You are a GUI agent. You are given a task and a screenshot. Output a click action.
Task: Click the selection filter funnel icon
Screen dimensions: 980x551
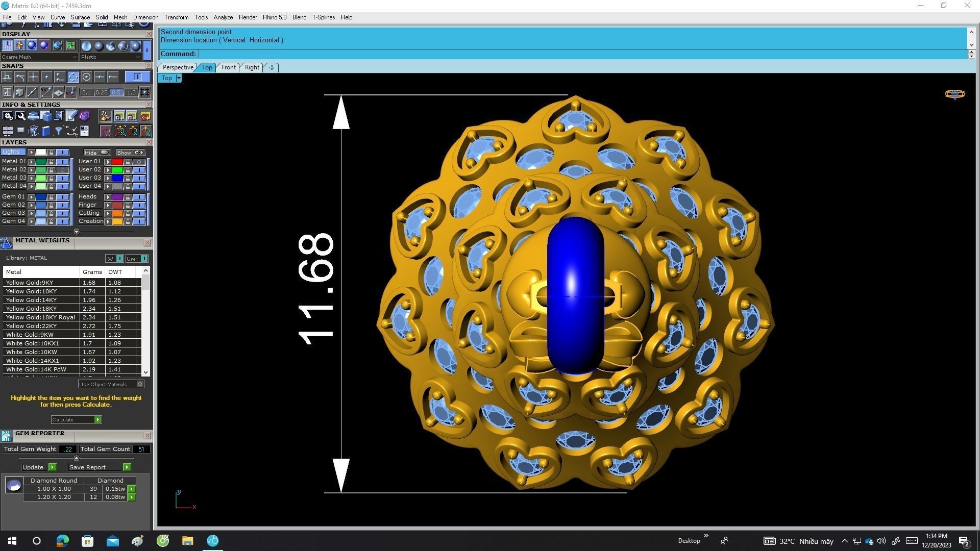59,131
